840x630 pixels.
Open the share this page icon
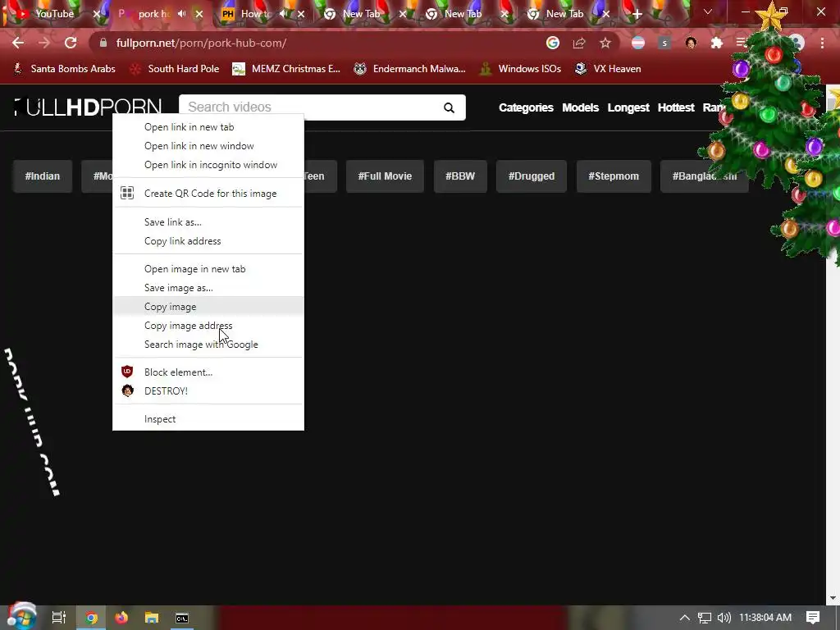[578, 43]
